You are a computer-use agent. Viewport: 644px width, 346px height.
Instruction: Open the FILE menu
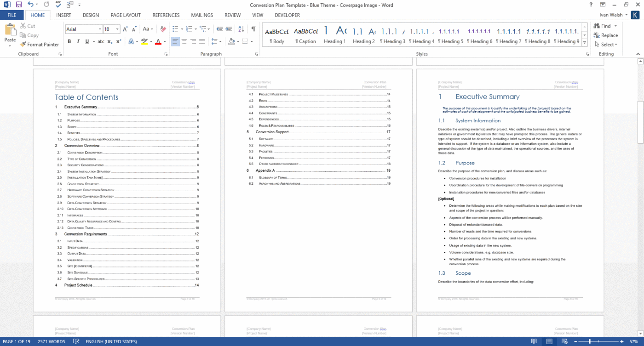12,15
